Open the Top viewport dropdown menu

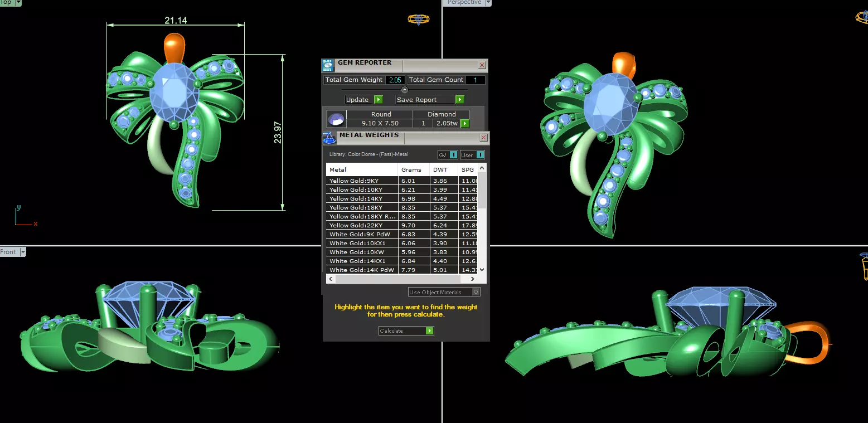point(18,3)
